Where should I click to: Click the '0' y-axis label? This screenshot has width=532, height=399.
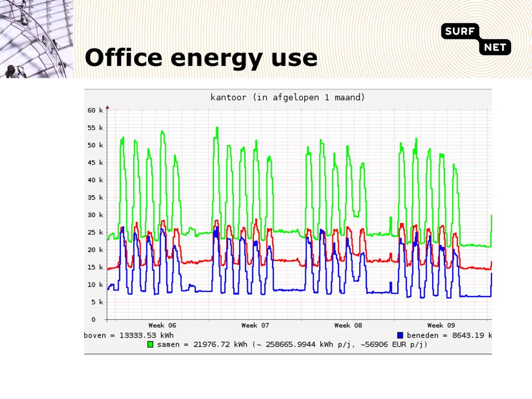tap(93, 319)
